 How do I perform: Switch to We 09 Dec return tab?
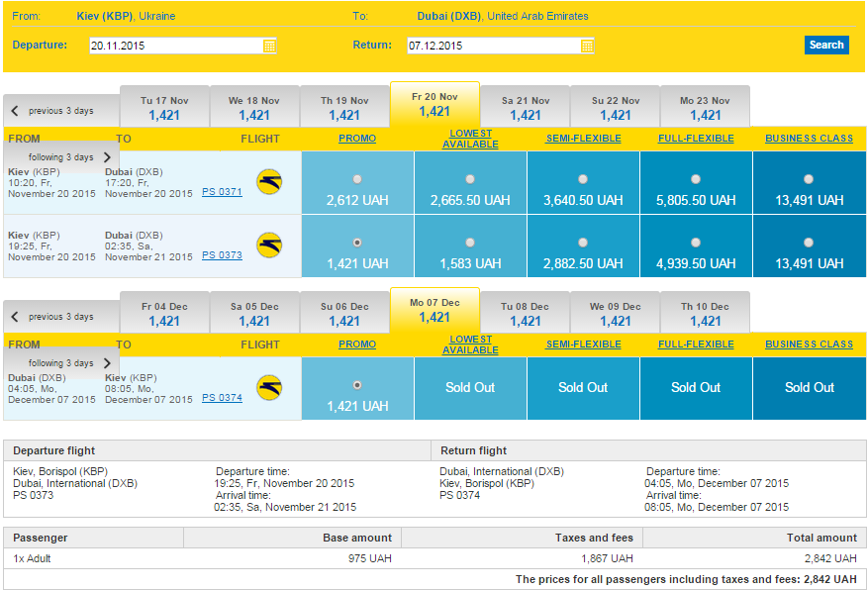(616, 314)
